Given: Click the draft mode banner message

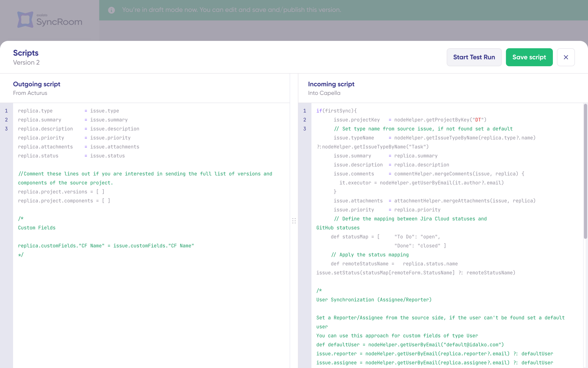Looking at the screenshot, I should pyautogui.click(x=231, y=10).
